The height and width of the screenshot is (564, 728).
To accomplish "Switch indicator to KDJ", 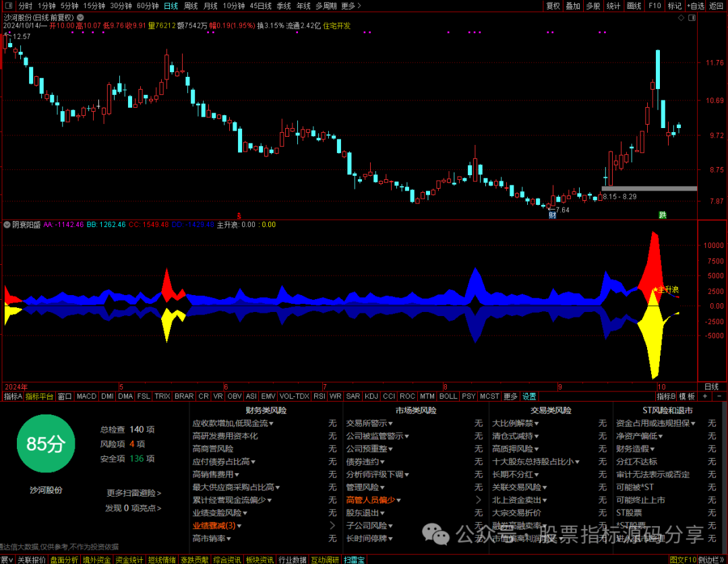I will (x=371, y=396).
